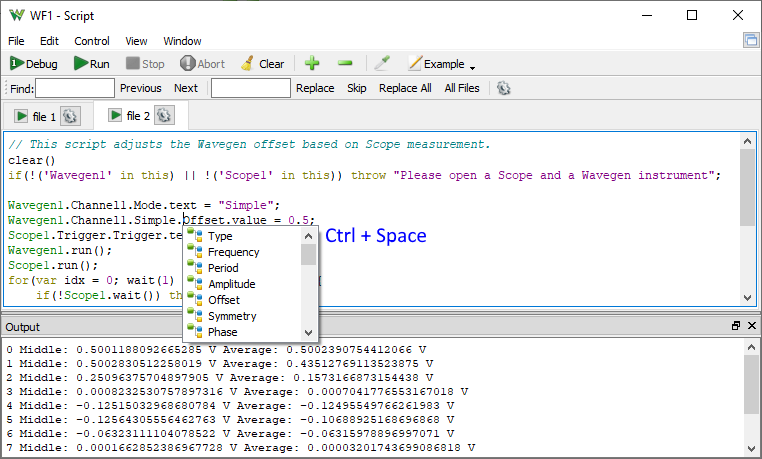Switch to the file 1 tab
This screenshot has width=762, height=459.
click(x=38, y=116)
